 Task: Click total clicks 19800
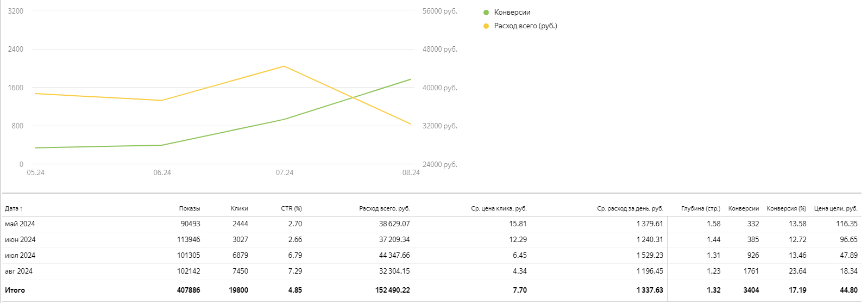pyautogui.click(x=238, y=290)
